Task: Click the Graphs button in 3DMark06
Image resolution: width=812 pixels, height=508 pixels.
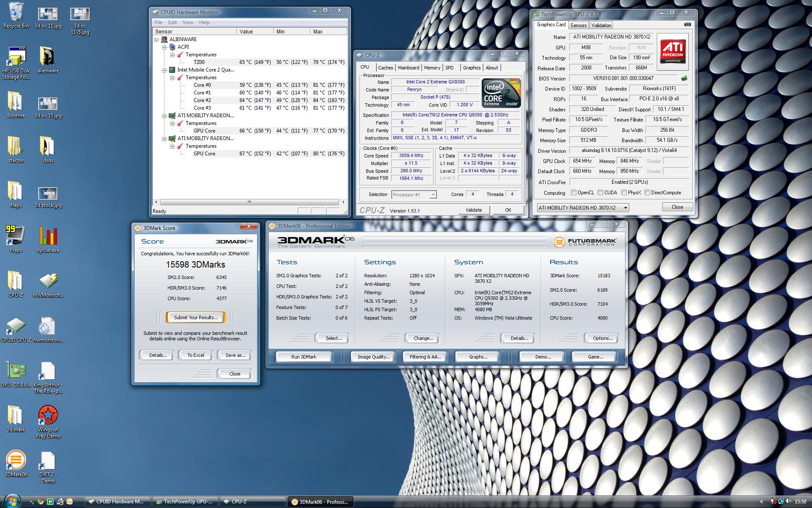Action: (478, 357)
